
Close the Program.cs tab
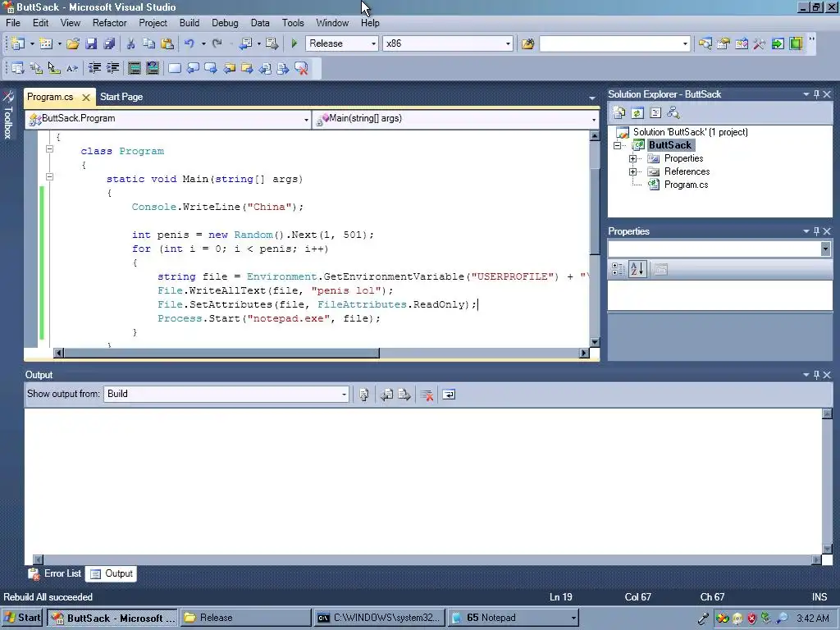(85, 98)
